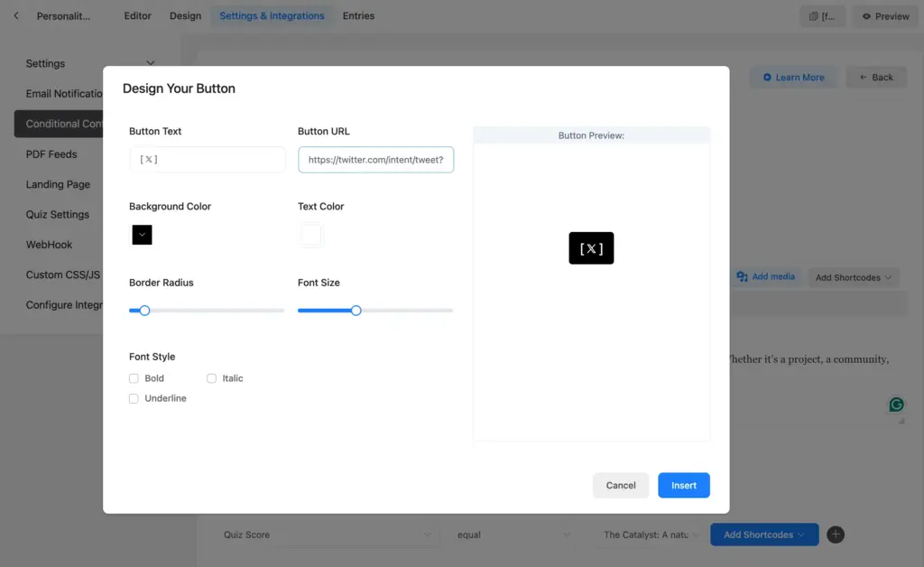Open the equal operator dropdown
Screen dimensions: 924x567
tap(513, 534)
